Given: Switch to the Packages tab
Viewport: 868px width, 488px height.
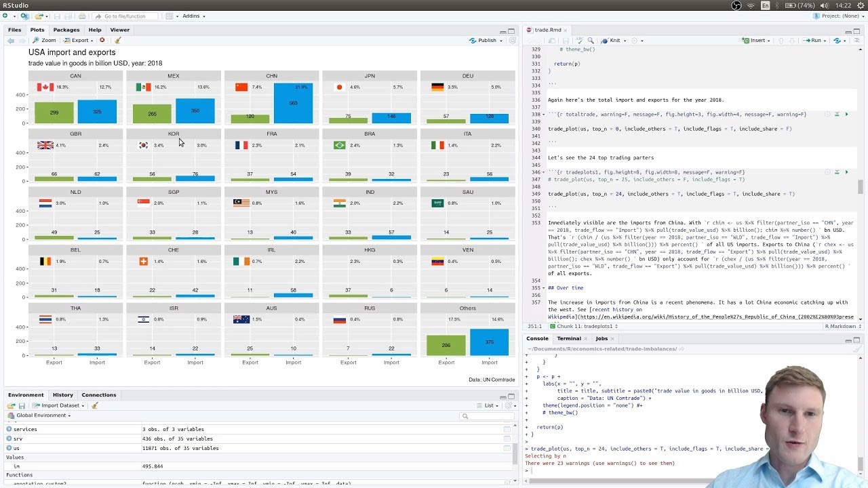Looking at the screenshot, I should 66,30.
